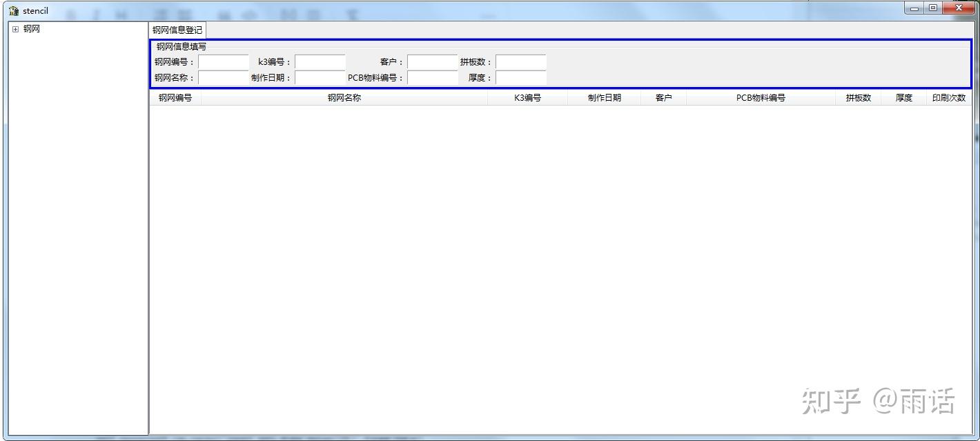Sort by 厚度 column header

tap(903, 98)
